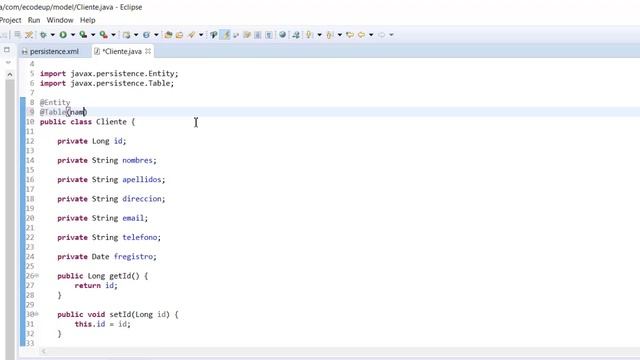Click the horizontal scrollbar left arrow
This screenshot has width=640, height=360.
click(44, 351)
